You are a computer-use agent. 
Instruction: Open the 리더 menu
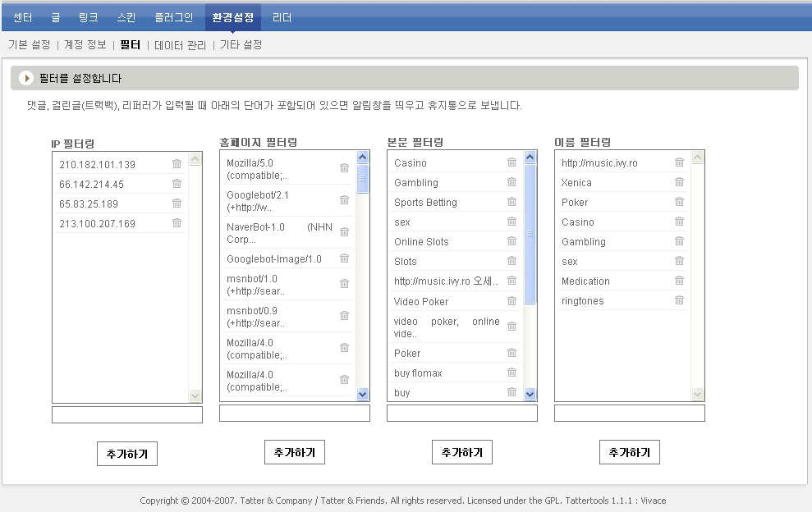pyautogui.click(x=282, y=17)
